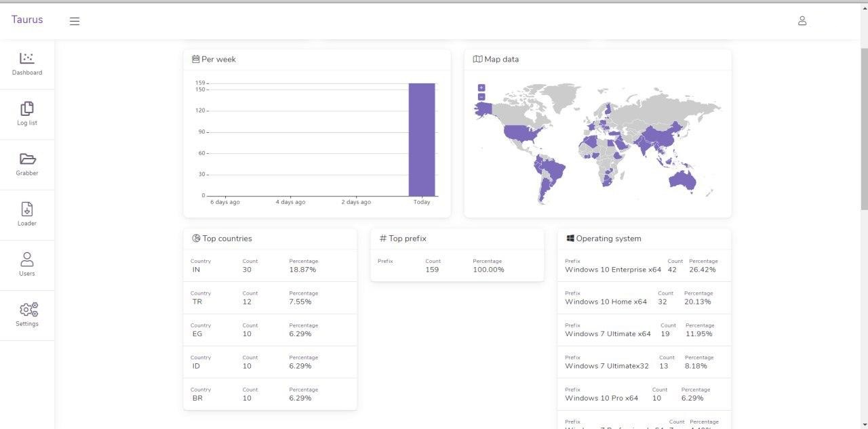Click the '4 days ago' axis label

[290, 202]
